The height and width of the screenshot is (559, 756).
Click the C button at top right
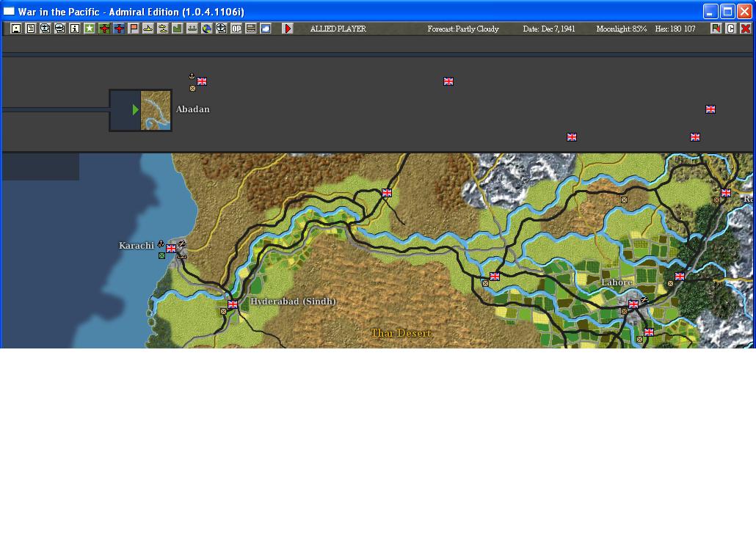730,29
